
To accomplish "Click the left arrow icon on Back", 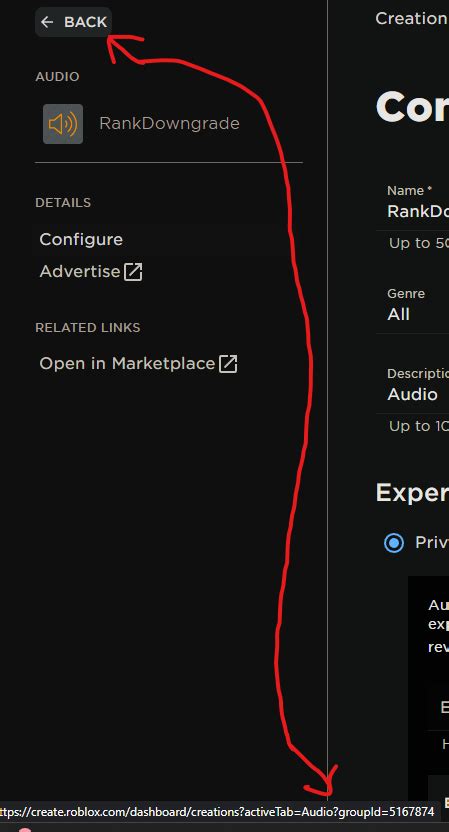I will 47,22.
